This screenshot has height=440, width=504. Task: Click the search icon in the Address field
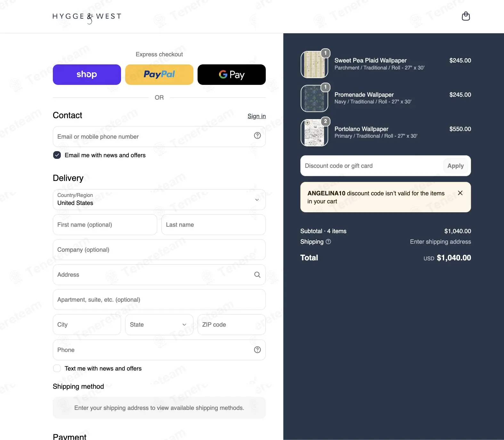pos(257,274)
